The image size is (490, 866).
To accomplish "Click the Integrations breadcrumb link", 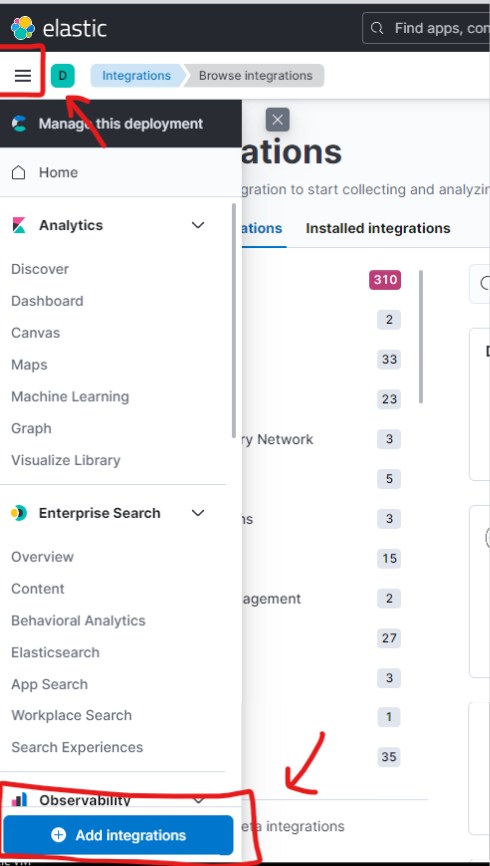I will [136, 76].
